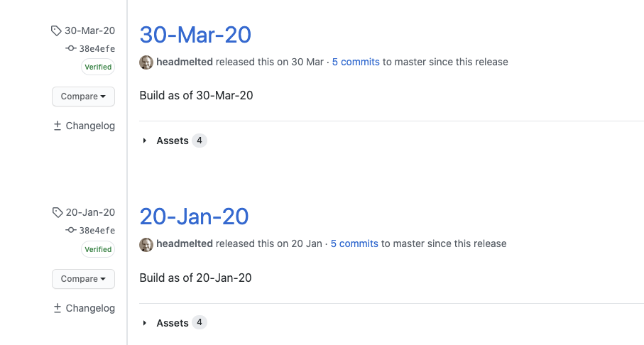This screenshot has width=644, height=345.
Task: Open Compare dropdown for 30-Mar-20 release
Action: (x=83, y=97)
